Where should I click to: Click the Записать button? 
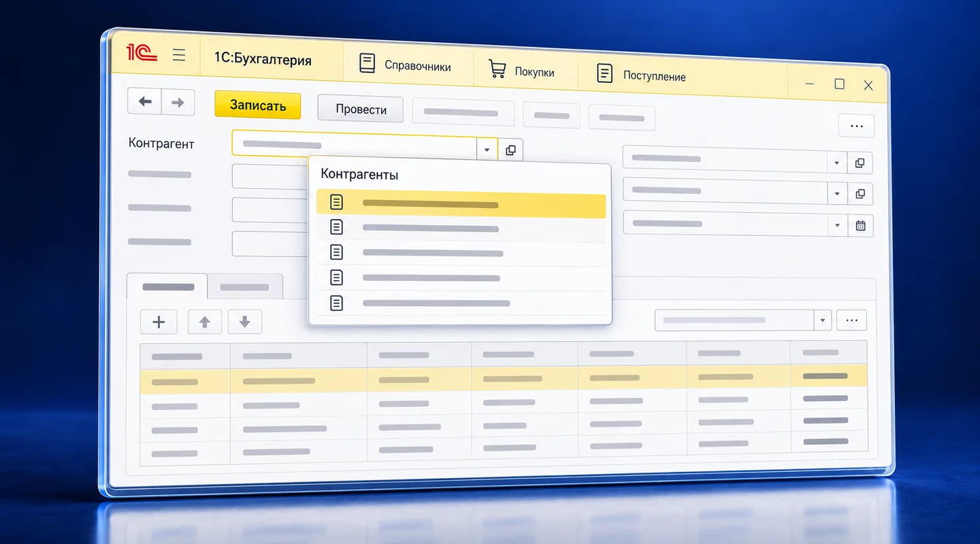258,105
